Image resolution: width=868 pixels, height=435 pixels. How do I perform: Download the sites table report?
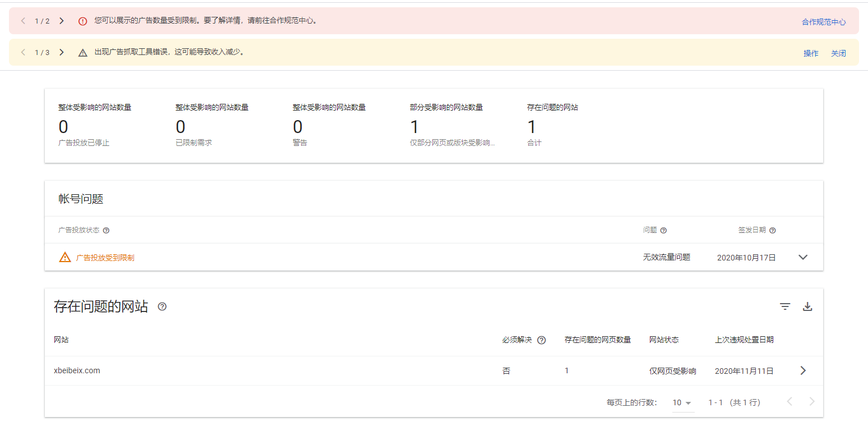point(807,306)
